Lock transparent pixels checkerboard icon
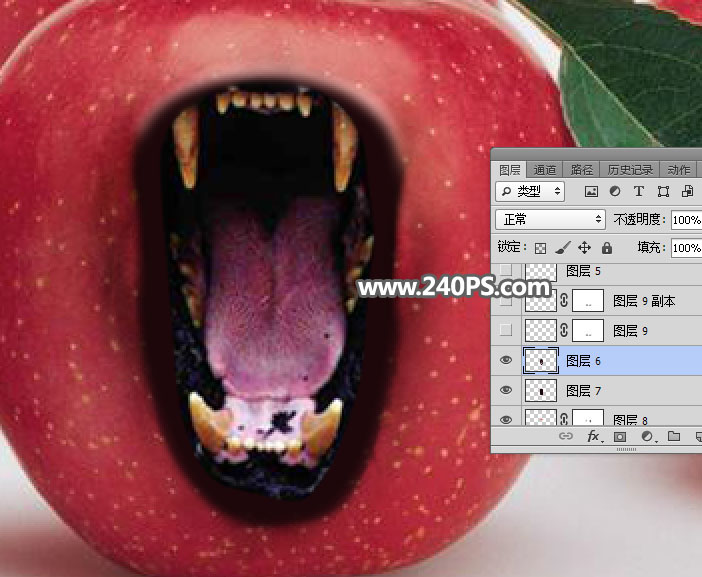The width and height of the screenshot is (702, 577). (540, 248)
